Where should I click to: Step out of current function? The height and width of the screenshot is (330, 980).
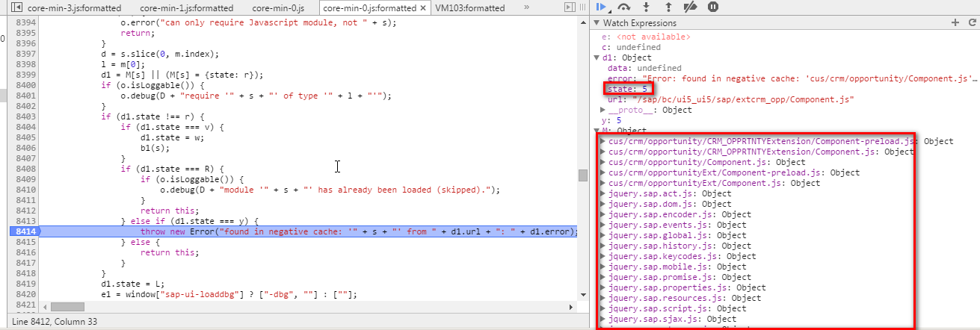pos(668,7)
